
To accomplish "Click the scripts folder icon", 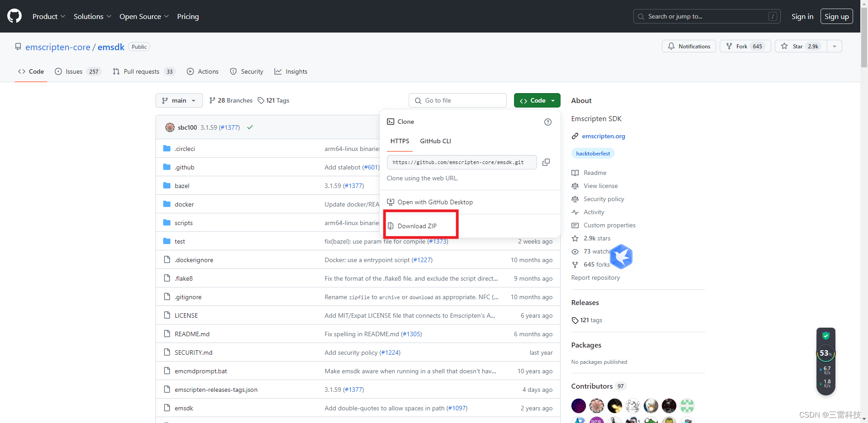I will pos(167,222).
